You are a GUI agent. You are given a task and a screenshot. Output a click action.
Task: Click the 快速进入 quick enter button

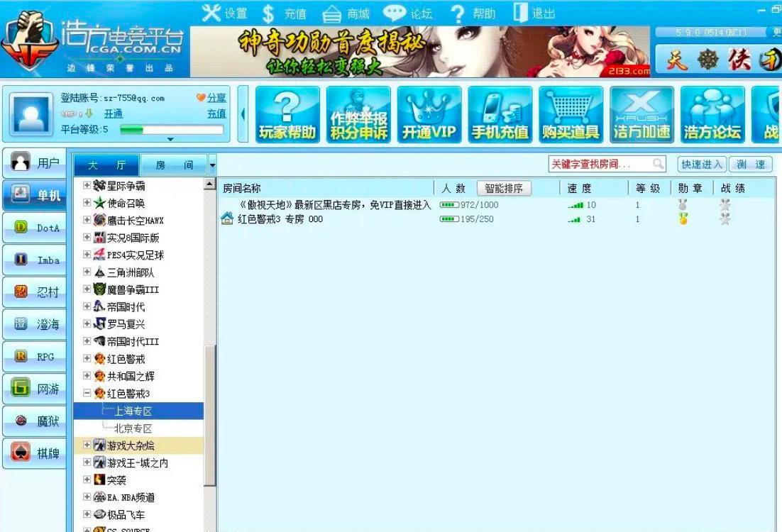click(702, 164)
